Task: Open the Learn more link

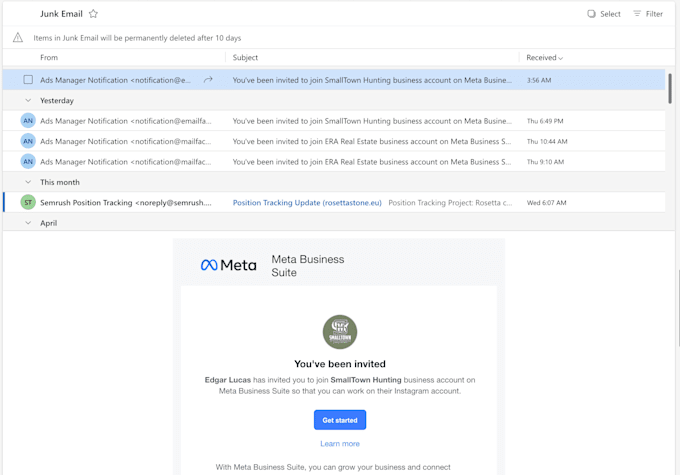Action: pos(340,444)
